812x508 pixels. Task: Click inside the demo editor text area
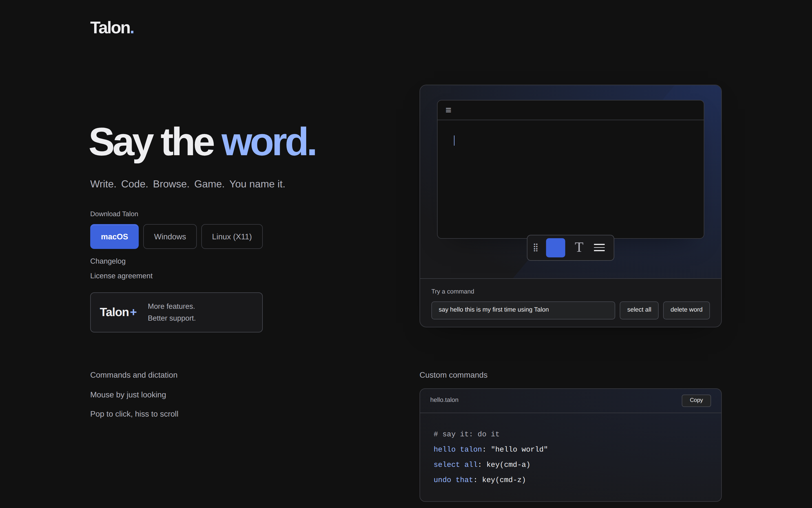click(x=570, y=179)
